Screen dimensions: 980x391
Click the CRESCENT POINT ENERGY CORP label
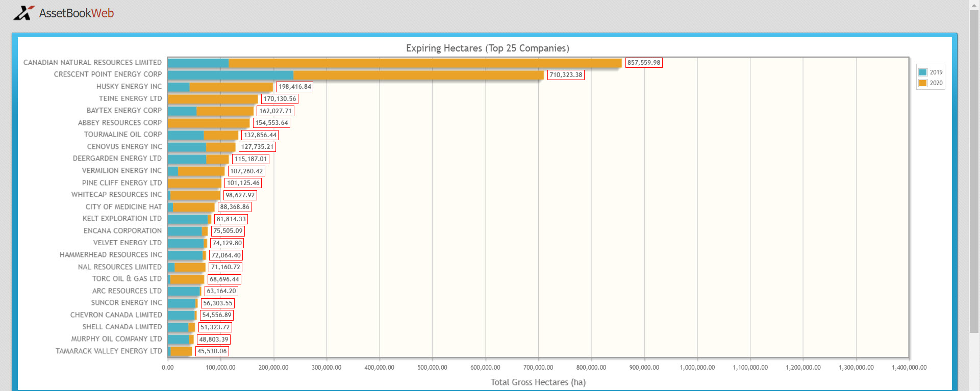tap(108, 74)
